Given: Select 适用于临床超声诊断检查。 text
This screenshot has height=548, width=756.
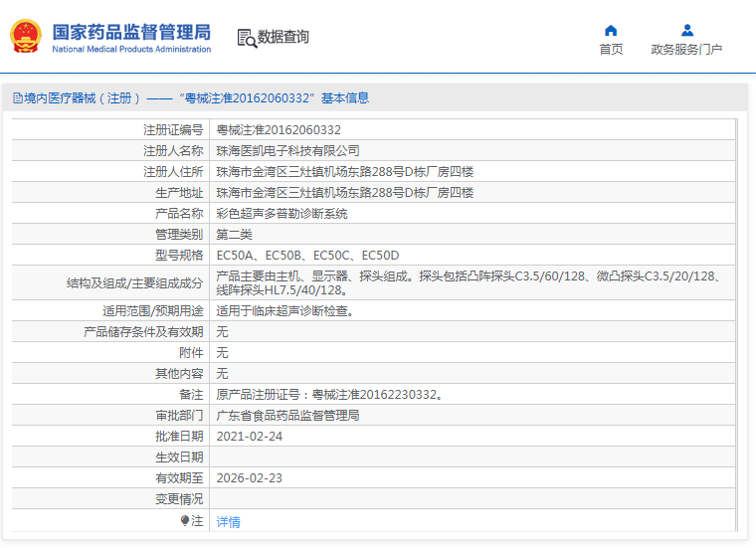Looking at the screenshot, I should coord(287,311).
